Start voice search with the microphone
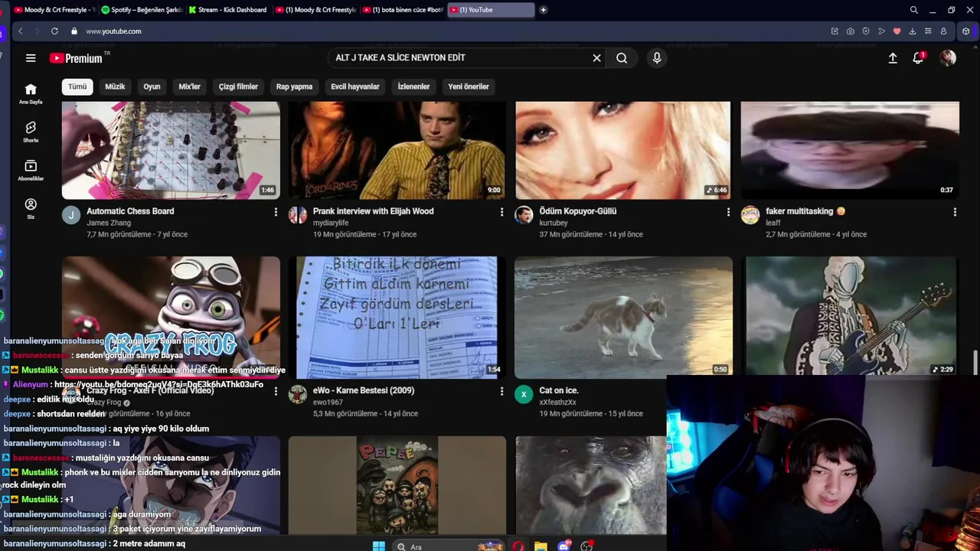Screen dimensions: 980x551 [x=657, y=58]
